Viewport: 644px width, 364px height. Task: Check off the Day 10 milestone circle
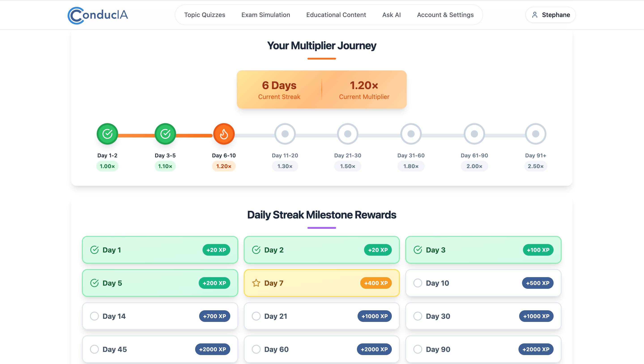point(418,283)
